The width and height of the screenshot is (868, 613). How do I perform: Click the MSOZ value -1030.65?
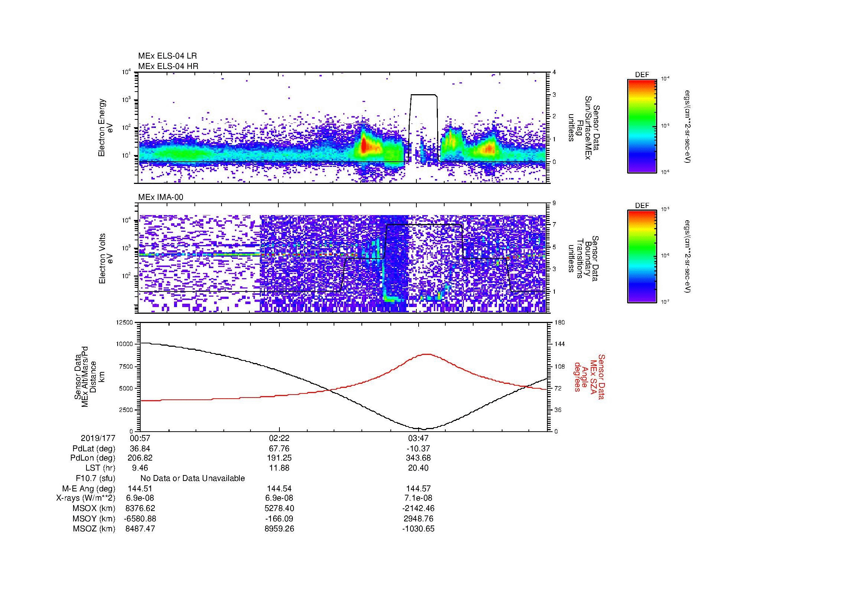pos(418,529)
